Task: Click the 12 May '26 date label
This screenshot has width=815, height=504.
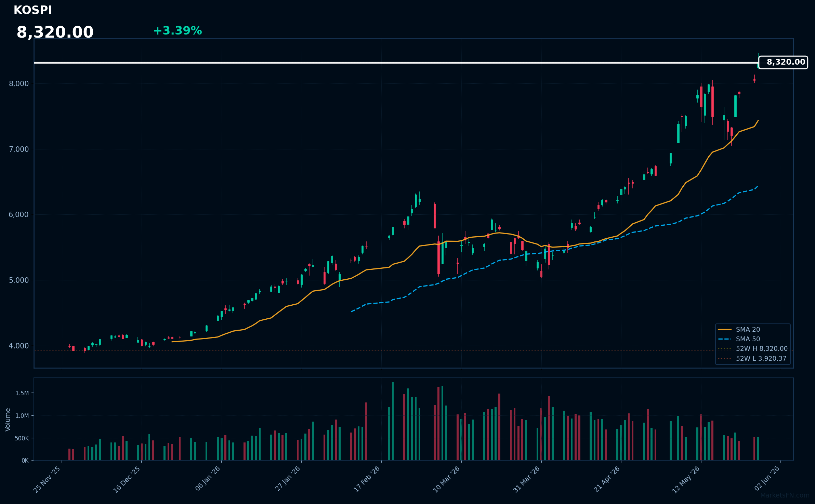Action: [686, 479]
